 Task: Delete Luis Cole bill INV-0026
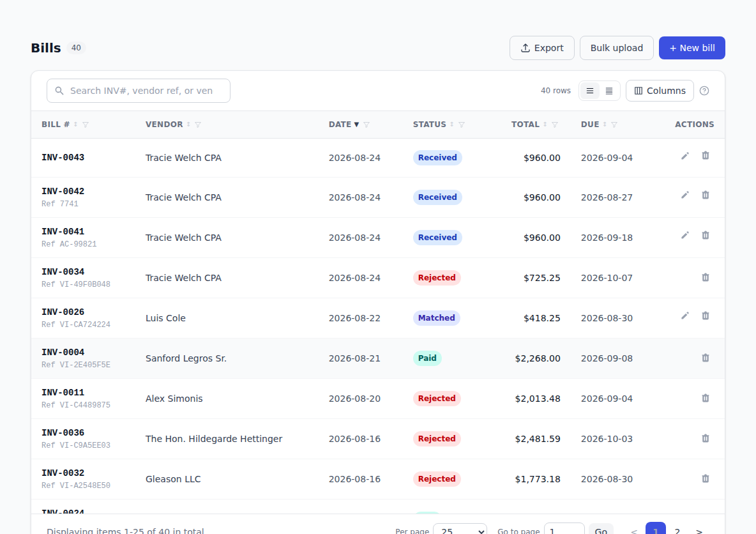coord(706,316)
